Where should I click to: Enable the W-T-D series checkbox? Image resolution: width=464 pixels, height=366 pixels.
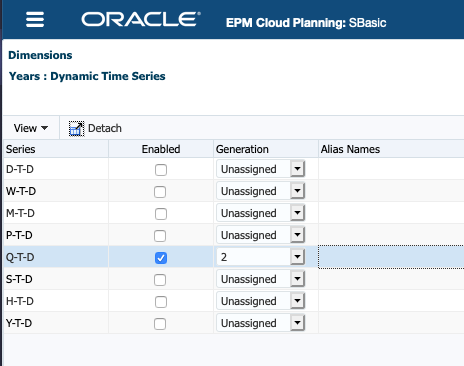(160, 192)
